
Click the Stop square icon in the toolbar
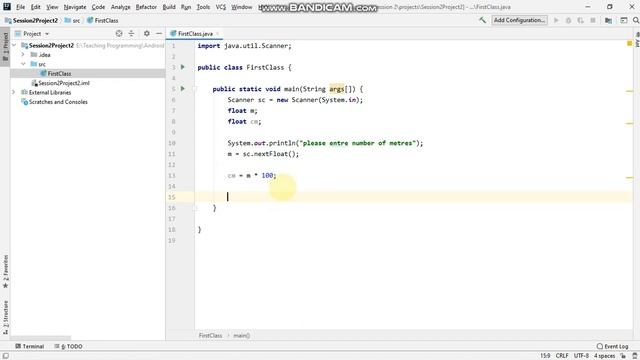pyautogui.click(x=593, y=20)
